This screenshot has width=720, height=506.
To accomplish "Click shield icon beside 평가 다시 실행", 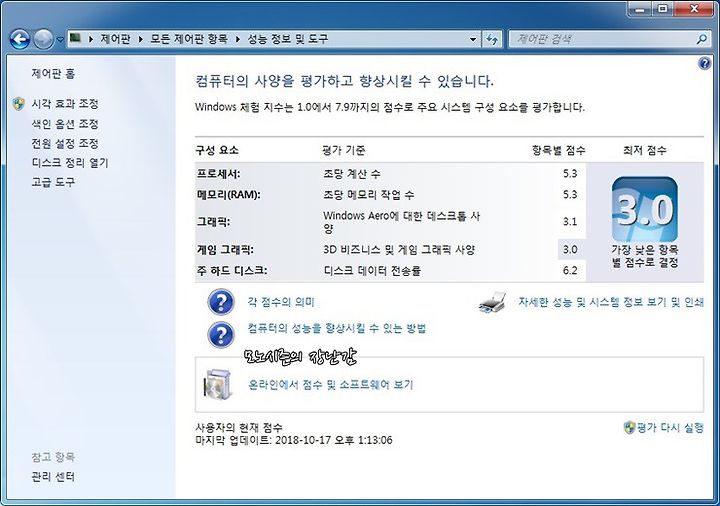I will click(629, 427).
